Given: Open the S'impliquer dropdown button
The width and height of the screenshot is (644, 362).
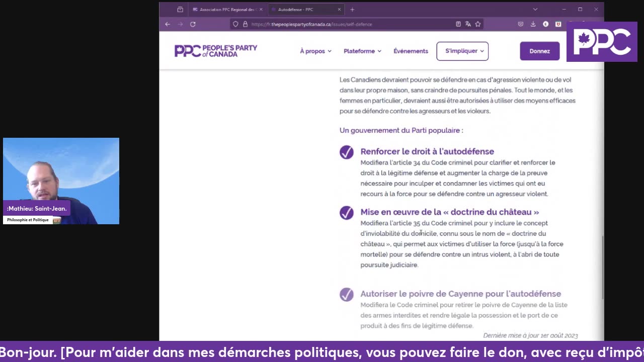Looking at the screenshot, I should click(x=462, y=51).
